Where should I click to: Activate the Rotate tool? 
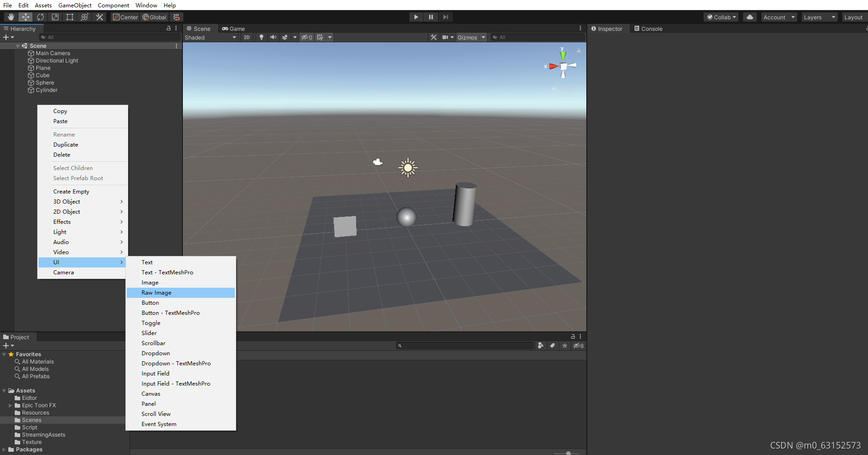click(x=40, y=17)
